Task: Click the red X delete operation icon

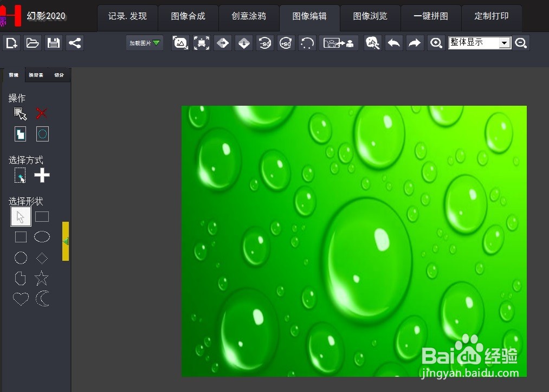Action: pyautogui.click(x=41, y=113)
